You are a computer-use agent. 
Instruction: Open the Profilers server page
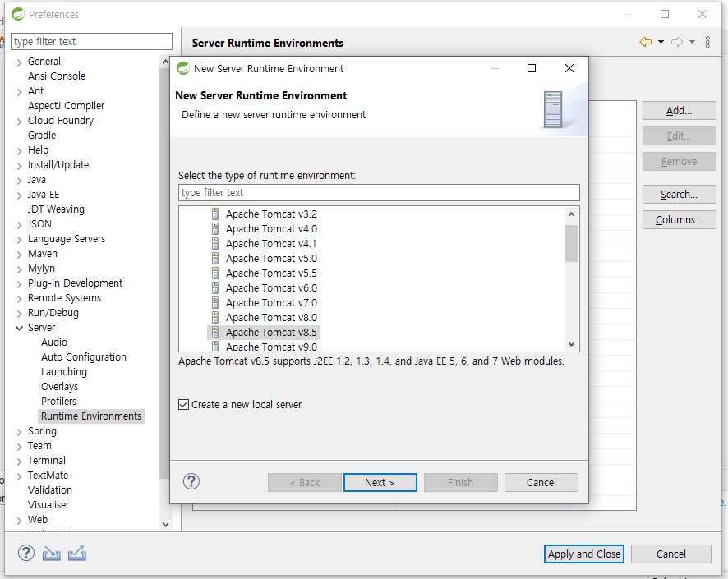(x=58, y=402)
